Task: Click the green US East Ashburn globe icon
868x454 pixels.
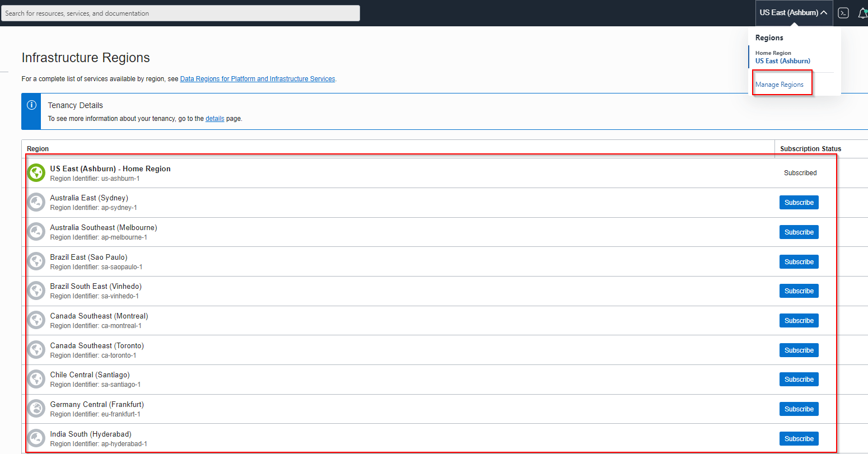Action: click(x=36, y=173)
